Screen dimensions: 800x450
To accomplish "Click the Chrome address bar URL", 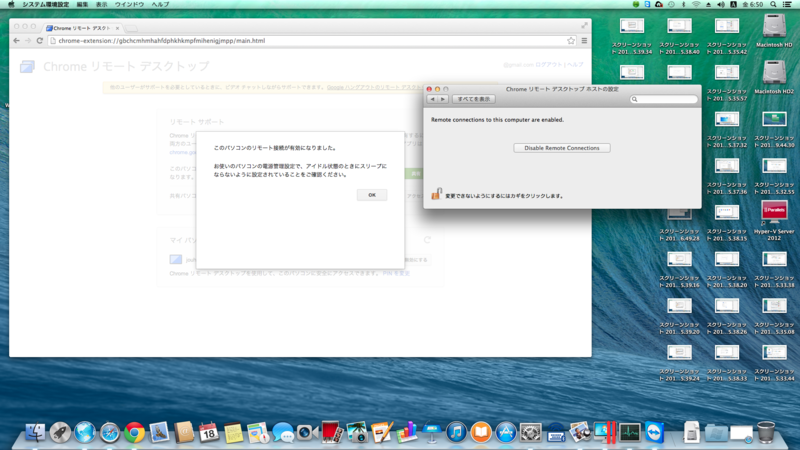I will (162, 41).
